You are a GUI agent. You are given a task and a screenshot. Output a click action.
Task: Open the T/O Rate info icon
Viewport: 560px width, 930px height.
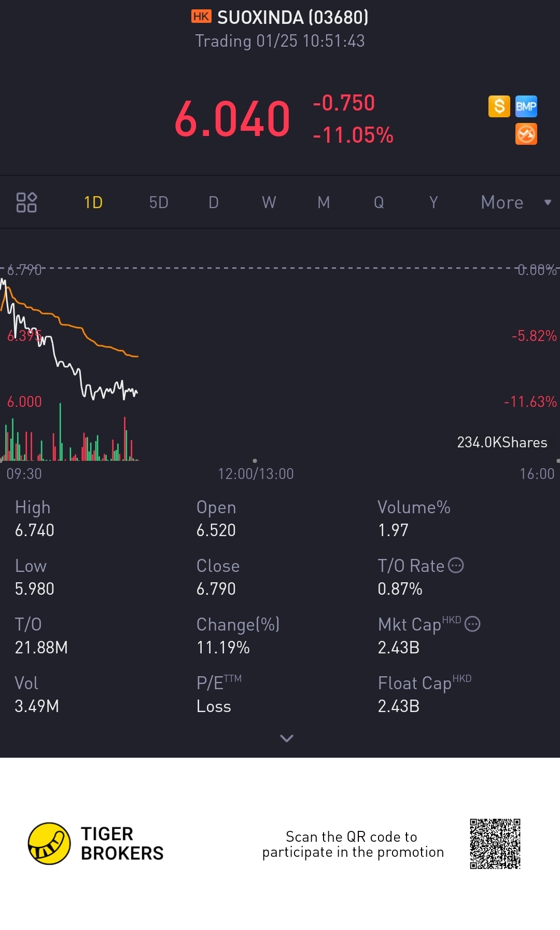tap(456, 565)
